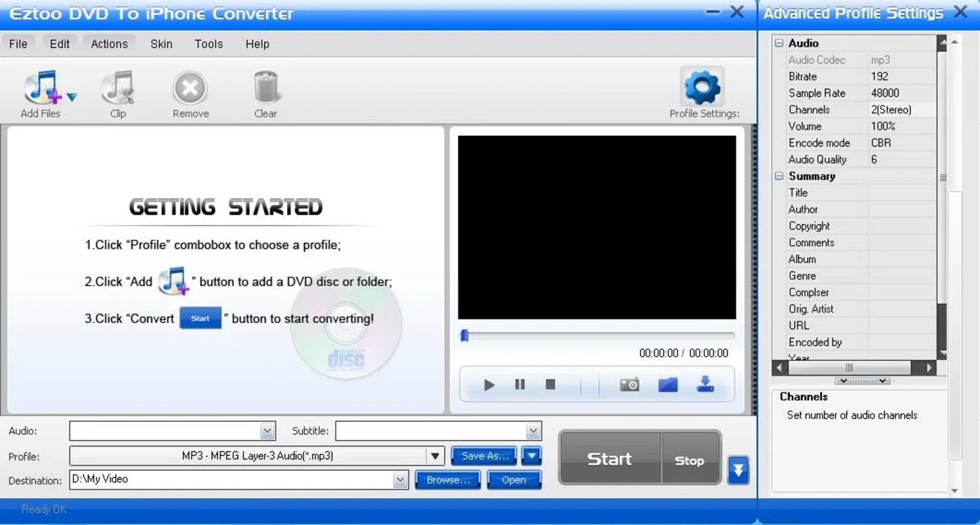The width and height of the screenshot is (980, 525).
Task: Select the Audio Quality value 6
Action: coord(902,159)
